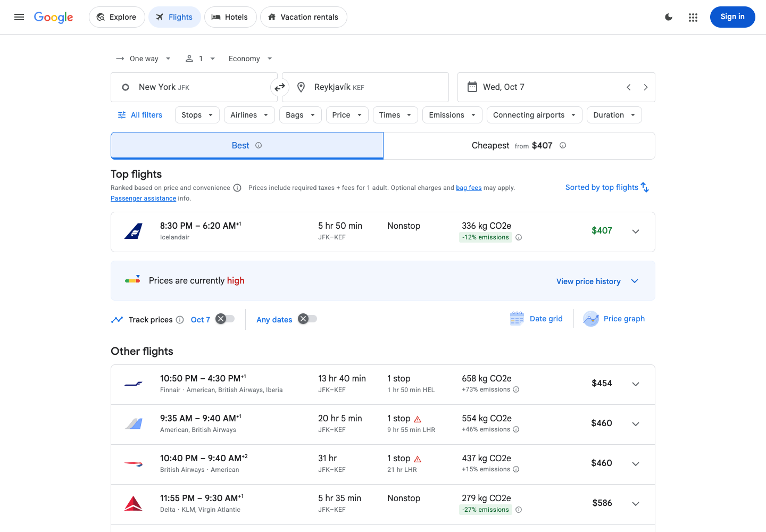The width and height of the screenshot is (766, 532).
Task: Expand Finnair $454 flight details
Action: (x=636, y=384)
